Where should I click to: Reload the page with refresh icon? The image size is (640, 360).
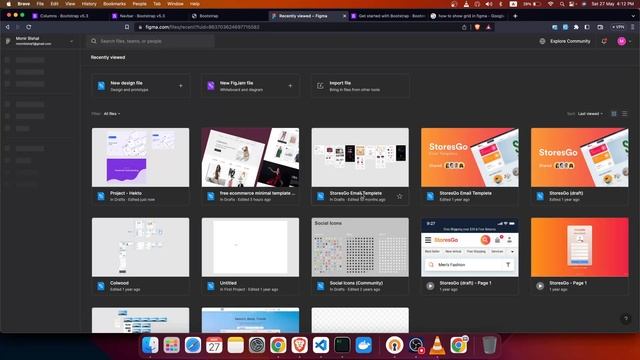coord(29,27)
